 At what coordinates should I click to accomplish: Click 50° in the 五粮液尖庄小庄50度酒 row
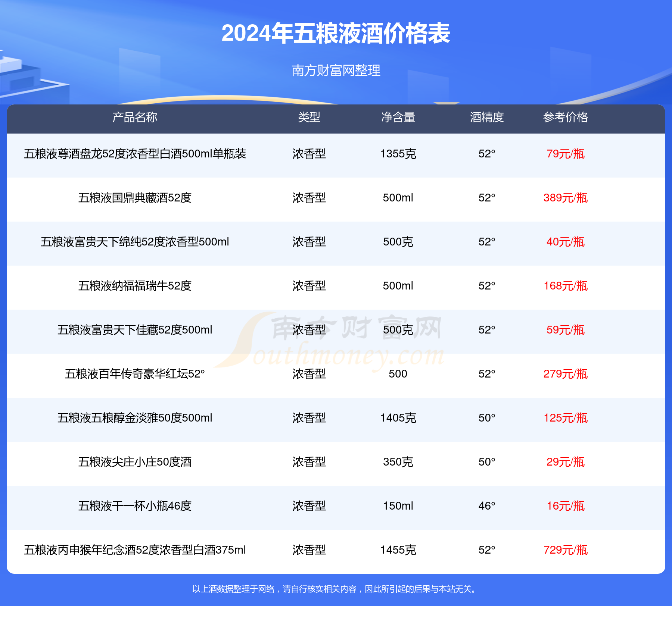coord(487,462)
